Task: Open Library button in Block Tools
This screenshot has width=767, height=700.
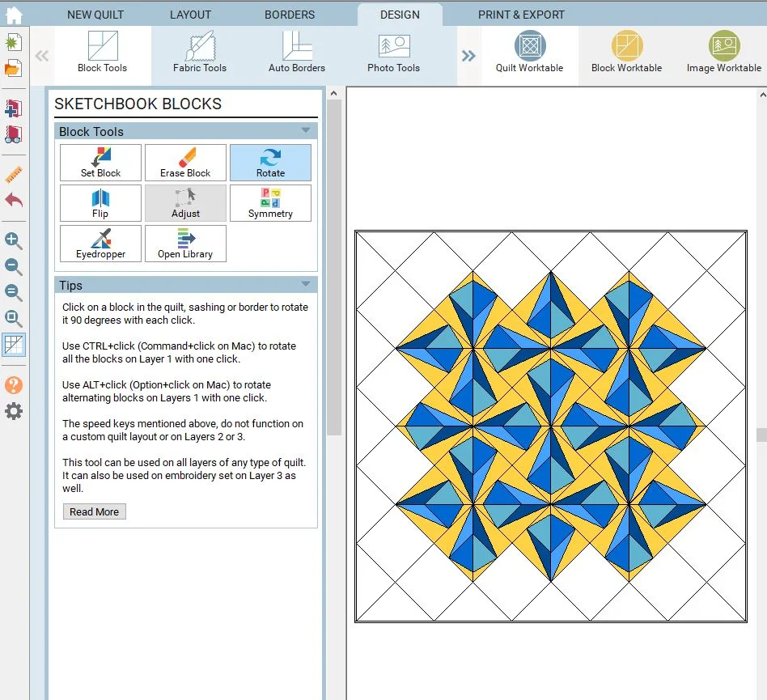Action: coord(185,244)
